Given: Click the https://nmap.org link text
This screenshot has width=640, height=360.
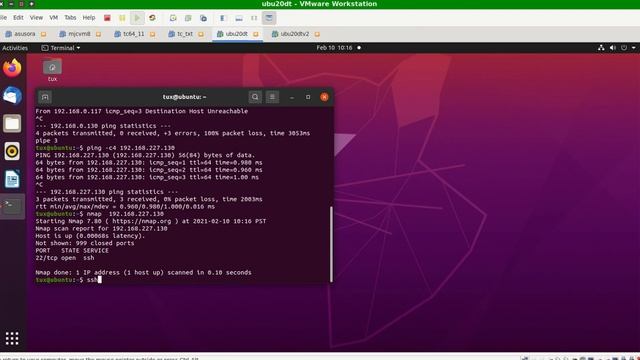Looking at the screenshot, I should (x=142, y=221).
